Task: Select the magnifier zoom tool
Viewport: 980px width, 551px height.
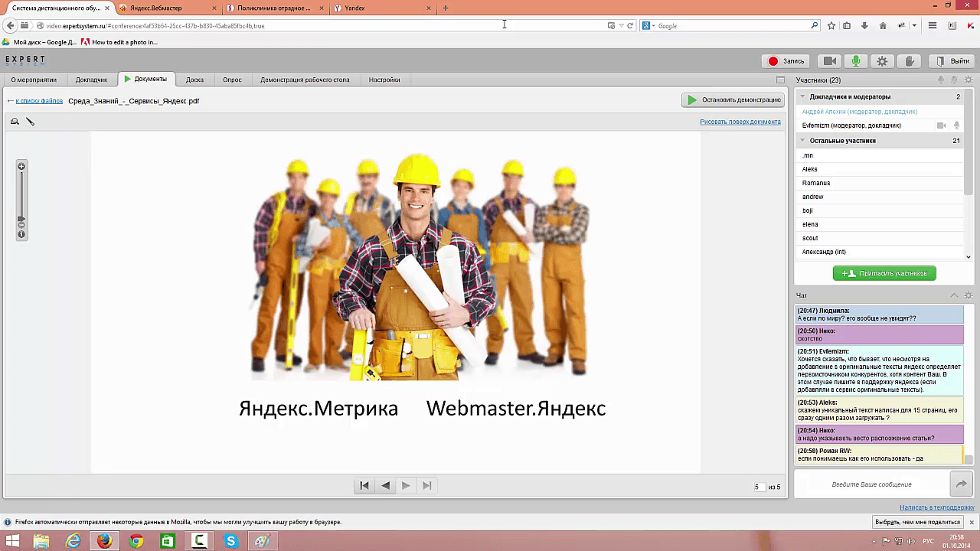Action: pyautogui.click(x=15, y=122)
